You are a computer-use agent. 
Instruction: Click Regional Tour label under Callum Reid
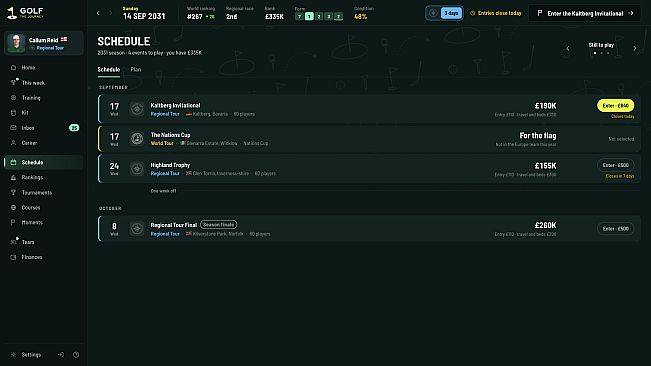click(x=50, y=48)
